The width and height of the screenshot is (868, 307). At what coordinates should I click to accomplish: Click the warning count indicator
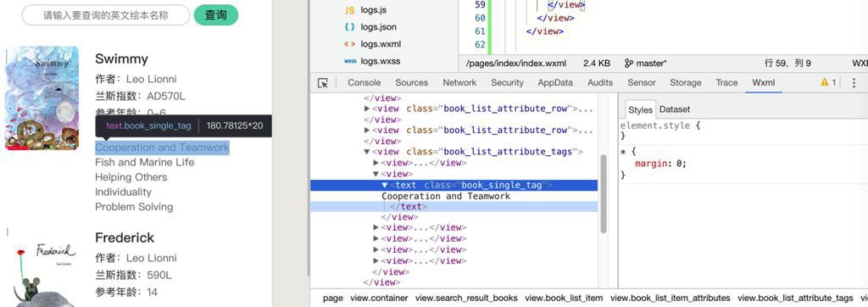828,82
